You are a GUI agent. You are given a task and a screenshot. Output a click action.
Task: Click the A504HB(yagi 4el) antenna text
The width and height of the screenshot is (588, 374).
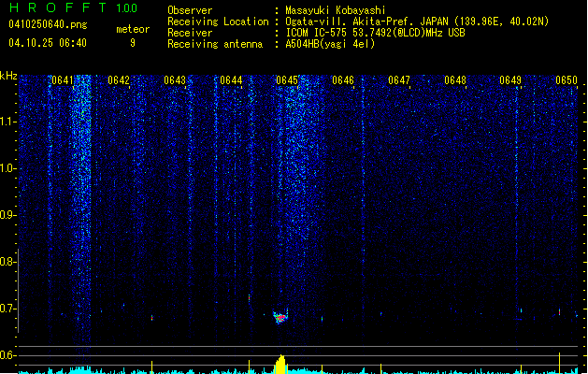[330, 44]
